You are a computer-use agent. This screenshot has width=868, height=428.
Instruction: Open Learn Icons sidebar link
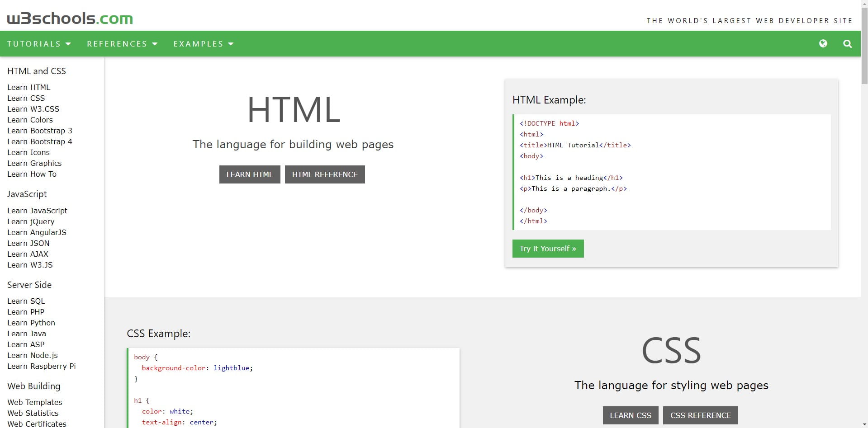[x=28, y=152]
